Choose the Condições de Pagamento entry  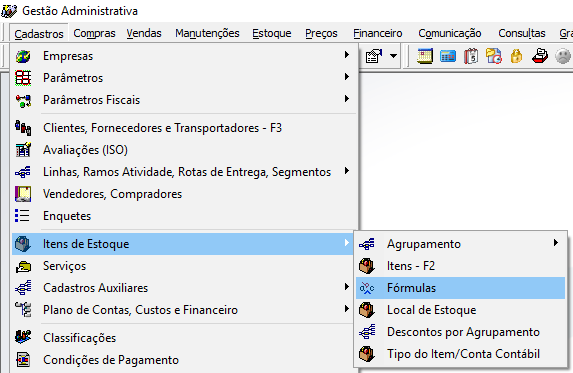[185, 360]
